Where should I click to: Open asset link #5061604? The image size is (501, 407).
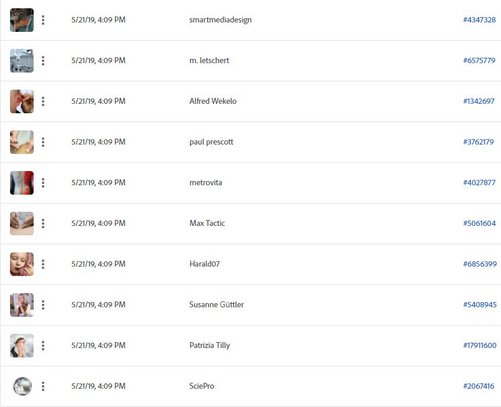[x=479, y=223]
